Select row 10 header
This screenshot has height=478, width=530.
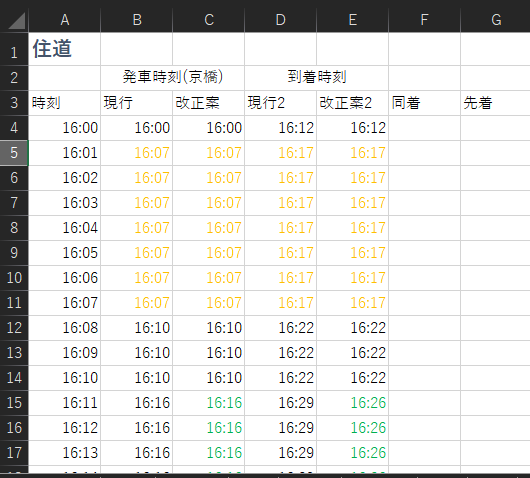14,278
